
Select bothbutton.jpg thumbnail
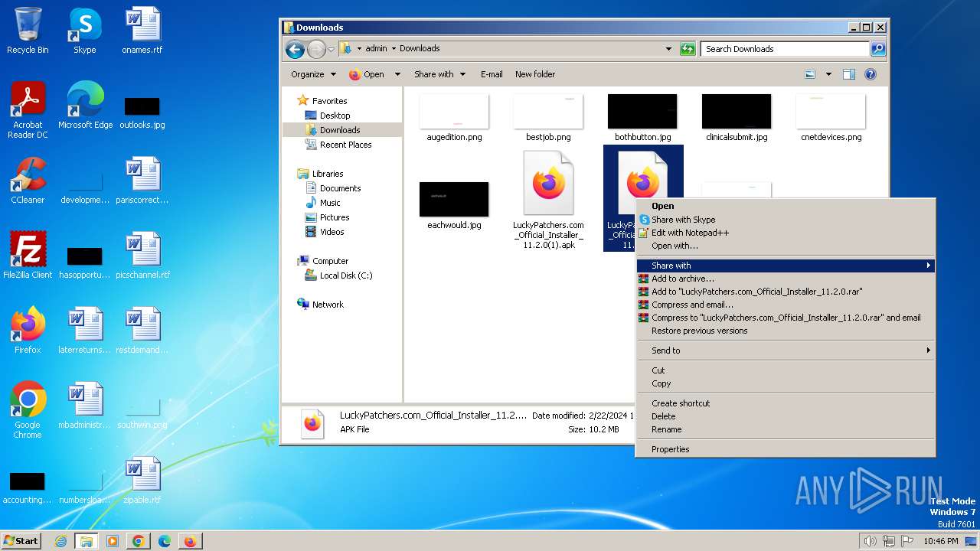coord(642,118)
